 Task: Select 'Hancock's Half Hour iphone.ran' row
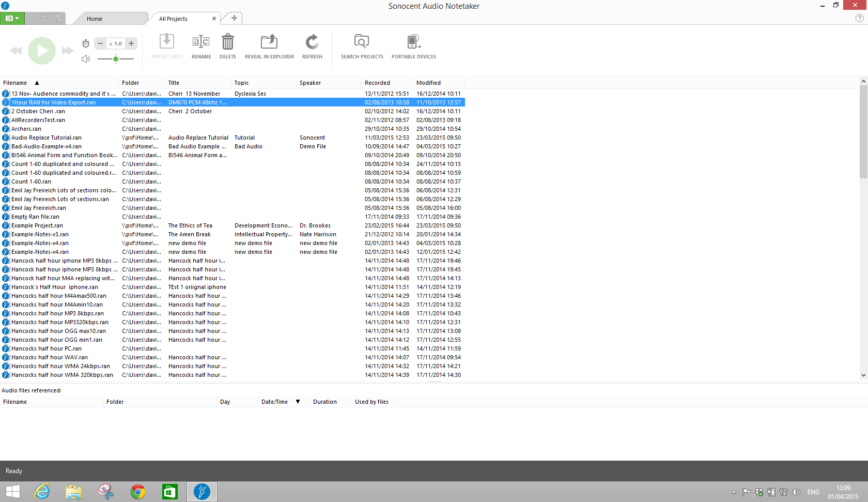(233, 287)
